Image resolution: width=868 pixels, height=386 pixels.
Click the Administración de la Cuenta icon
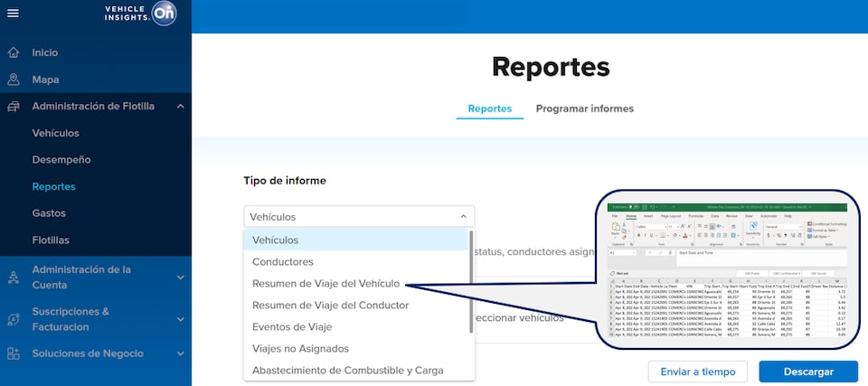(14, 277)
